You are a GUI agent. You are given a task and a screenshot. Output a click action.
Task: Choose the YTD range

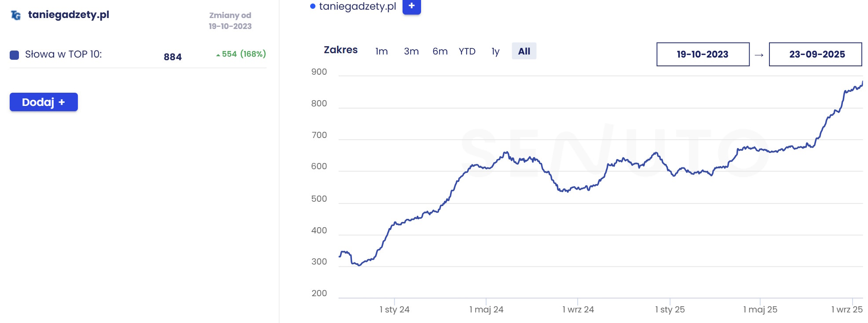(467, 51)
